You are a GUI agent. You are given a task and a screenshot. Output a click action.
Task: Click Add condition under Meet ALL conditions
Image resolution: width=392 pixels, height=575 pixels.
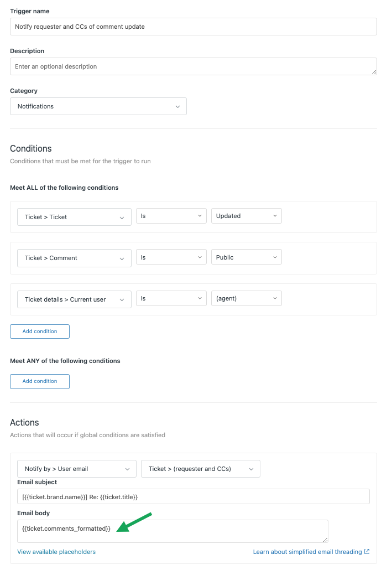tap(40, 331)
